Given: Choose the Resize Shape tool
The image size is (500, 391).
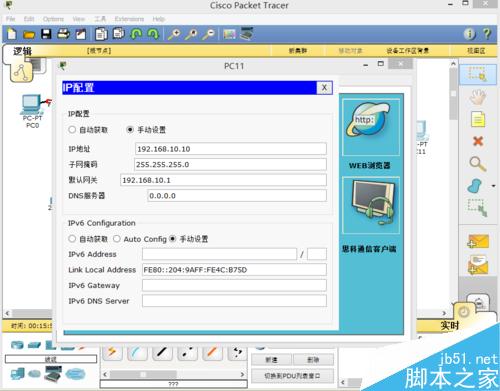Looking at the screenshot, I should [477, 208].
